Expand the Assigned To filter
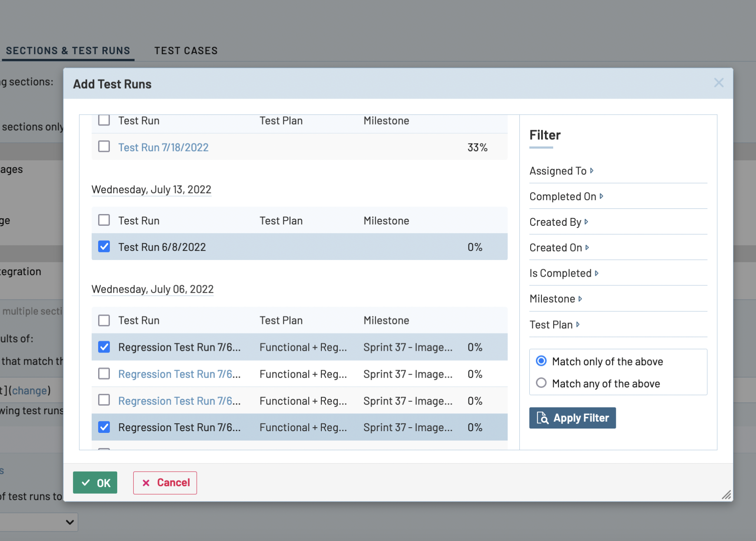This screenshot has width=756, height=541. pyautogui.click(x=561, y=171)
